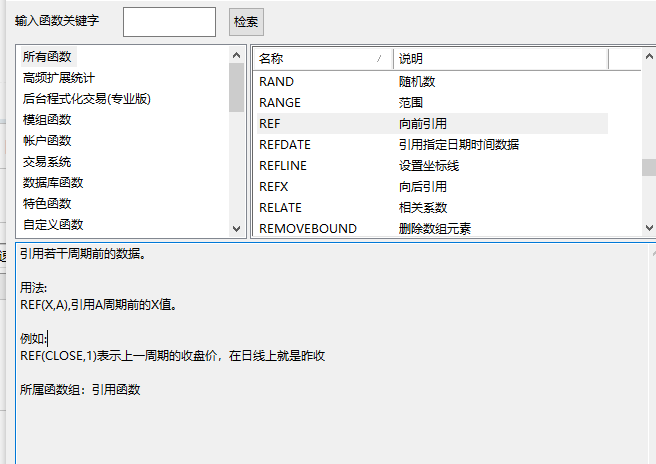This screenshot has width=656, height=464.
Task: Select 特色函数 category
Action: (x=47, y=203)
